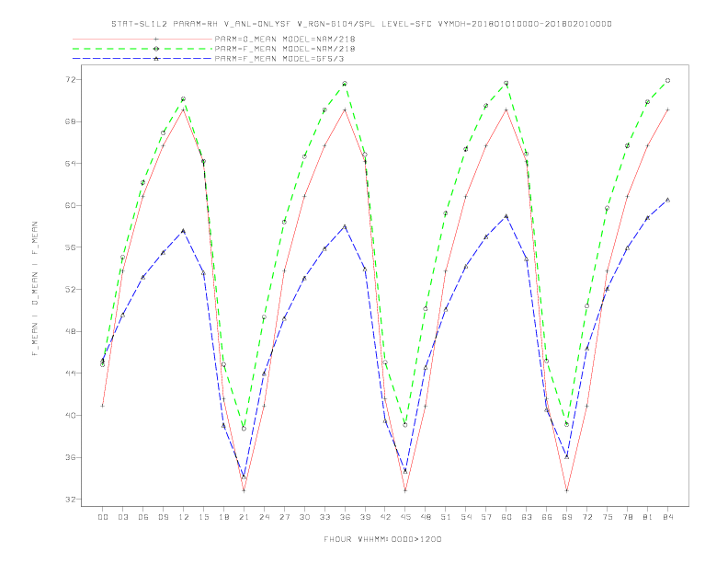This screenshot has width=728, height=563.
Task: Click x-axis tick label 78
Action: pyautogui.click(x=628, y=517)
